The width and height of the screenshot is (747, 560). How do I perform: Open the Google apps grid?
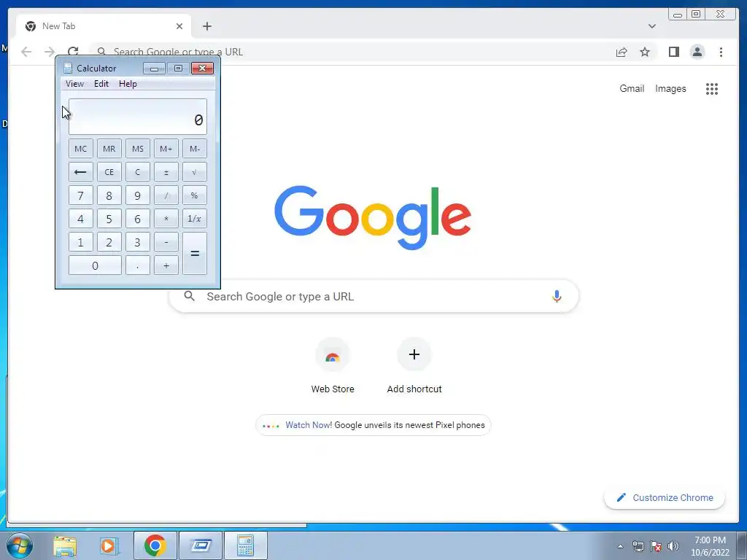[x=712, y=88]
